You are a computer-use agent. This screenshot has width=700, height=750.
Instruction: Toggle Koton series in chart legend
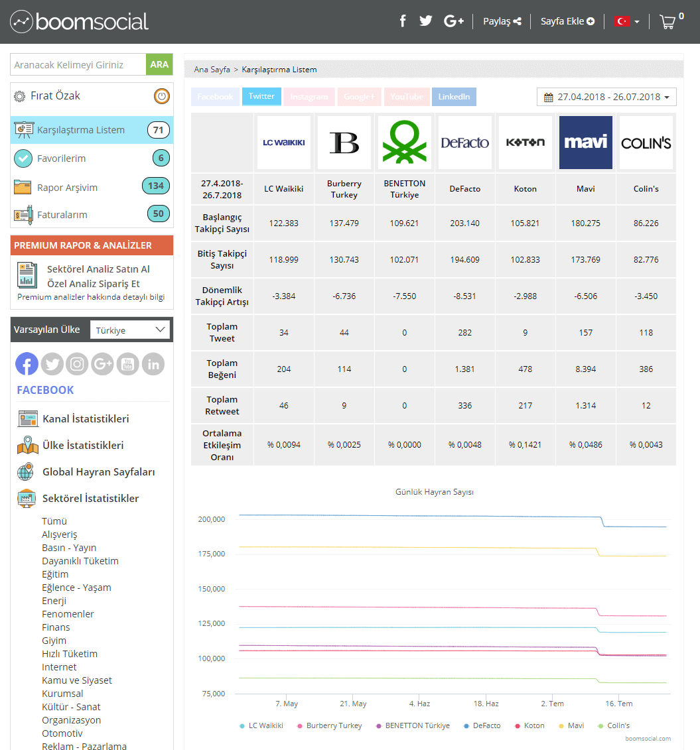pyautogui.click(x=529, y=725)
